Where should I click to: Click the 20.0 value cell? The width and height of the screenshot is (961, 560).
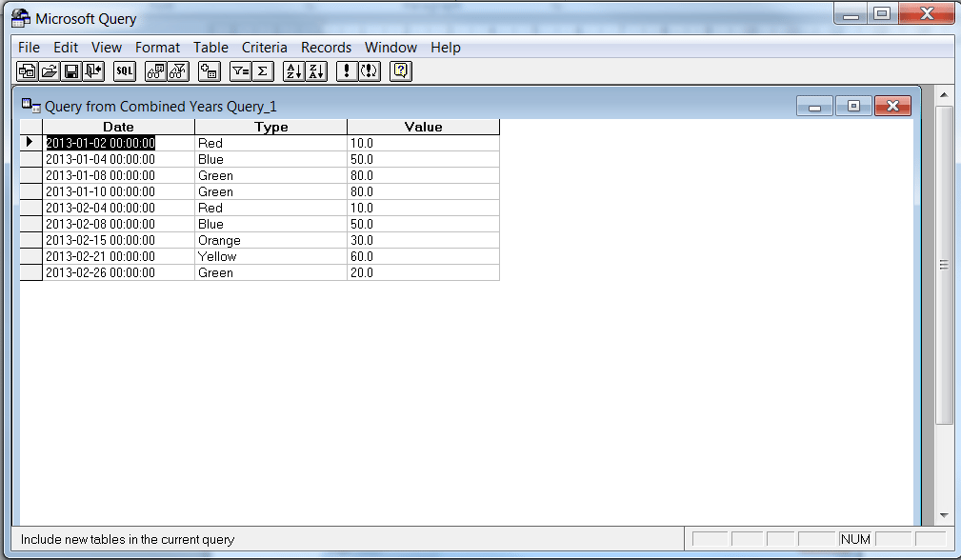424,272
